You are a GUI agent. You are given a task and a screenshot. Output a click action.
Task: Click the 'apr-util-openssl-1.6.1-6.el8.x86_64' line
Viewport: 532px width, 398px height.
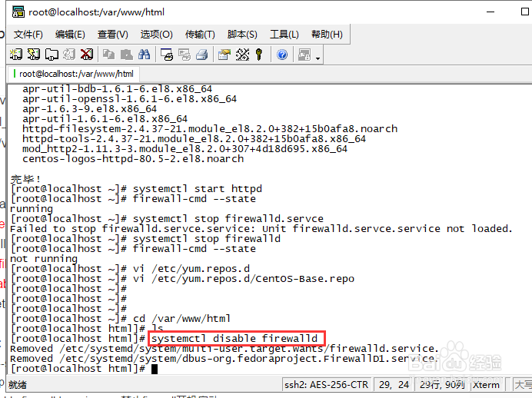point(130,99)
